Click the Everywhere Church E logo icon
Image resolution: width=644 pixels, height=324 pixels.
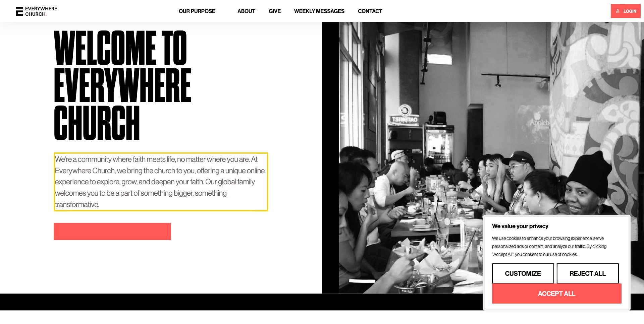[x=19, y=11]
